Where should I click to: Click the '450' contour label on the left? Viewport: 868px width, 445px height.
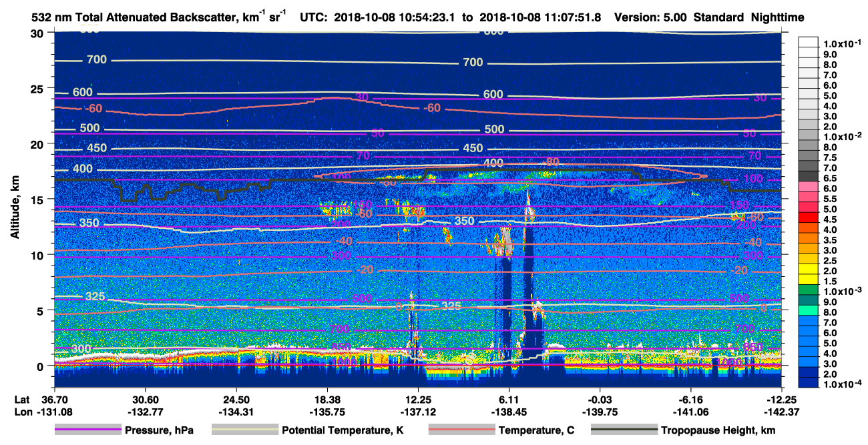coord(97,147)
